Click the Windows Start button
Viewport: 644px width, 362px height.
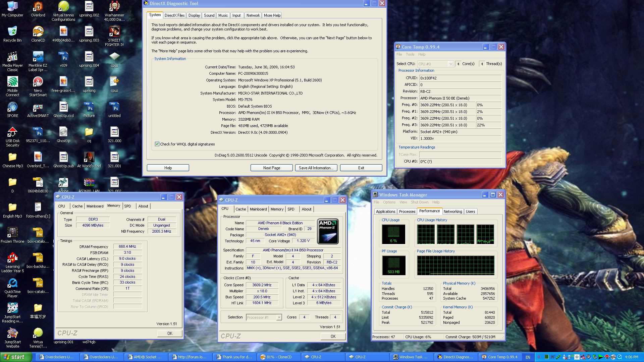click(16, 357)
